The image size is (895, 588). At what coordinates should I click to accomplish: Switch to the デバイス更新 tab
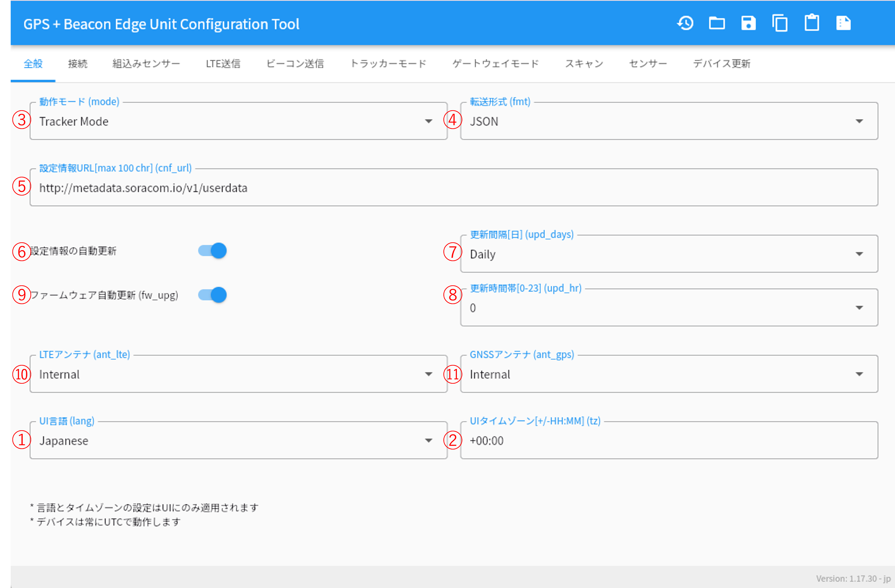(722, 63)
